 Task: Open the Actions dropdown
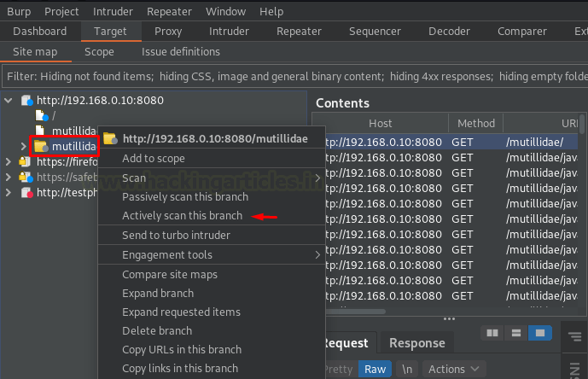pyautogui.click(x=454, y=369)
